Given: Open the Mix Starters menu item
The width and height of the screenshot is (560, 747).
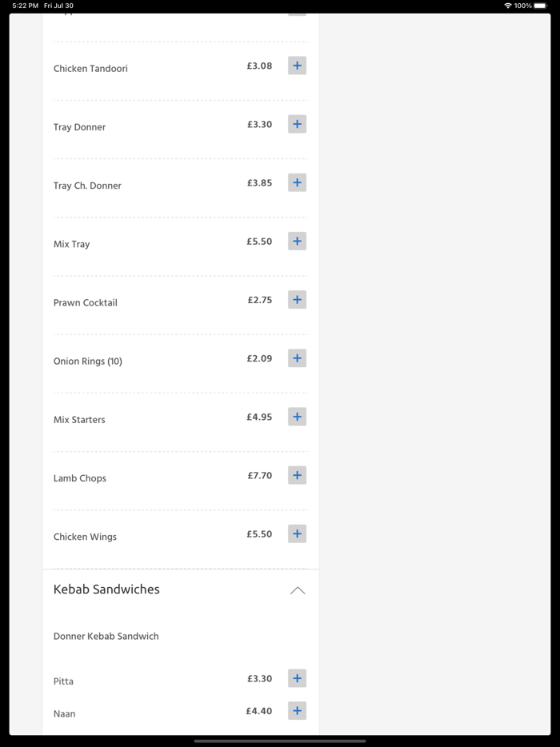Looking at the screenshot, I should [x=79, y=420].
